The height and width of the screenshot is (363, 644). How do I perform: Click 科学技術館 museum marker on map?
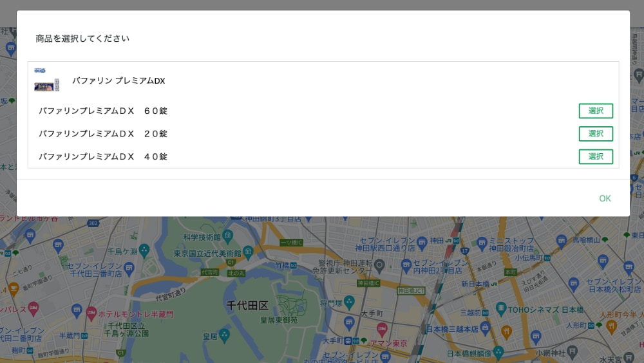click(x=227, y=236)
